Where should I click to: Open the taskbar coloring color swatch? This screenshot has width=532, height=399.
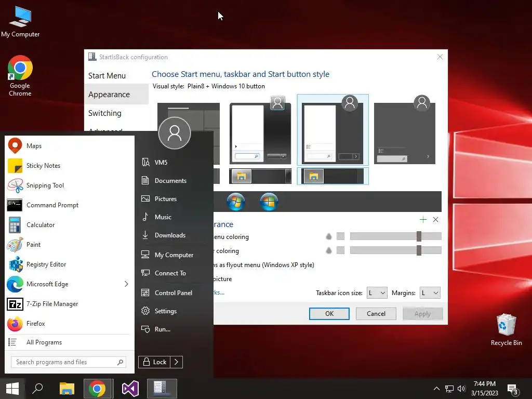point(340,250)
